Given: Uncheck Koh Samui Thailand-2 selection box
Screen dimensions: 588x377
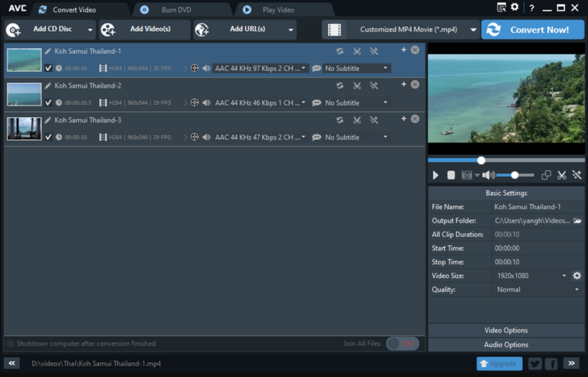Looking at the screenshot, I should pos(48,103).
